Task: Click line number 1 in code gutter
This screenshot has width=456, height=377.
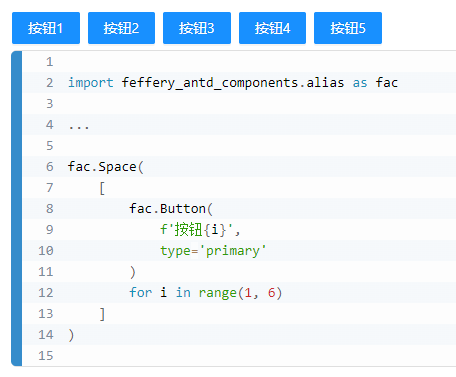Action: point(49,62)
